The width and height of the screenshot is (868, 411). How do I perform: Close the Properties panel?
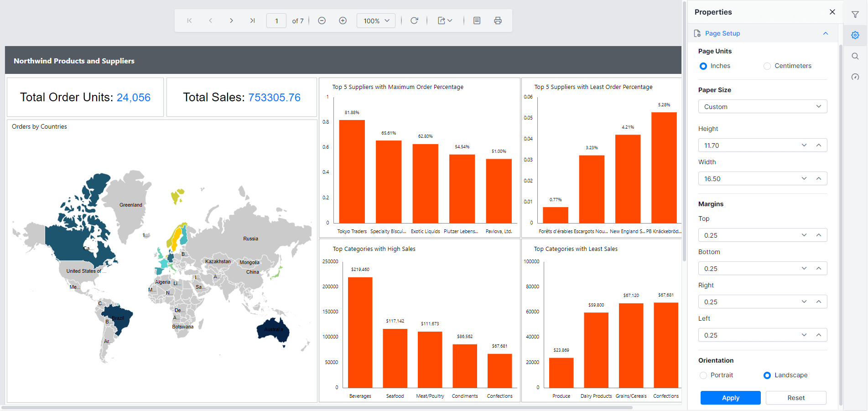(x=832, y=12)
